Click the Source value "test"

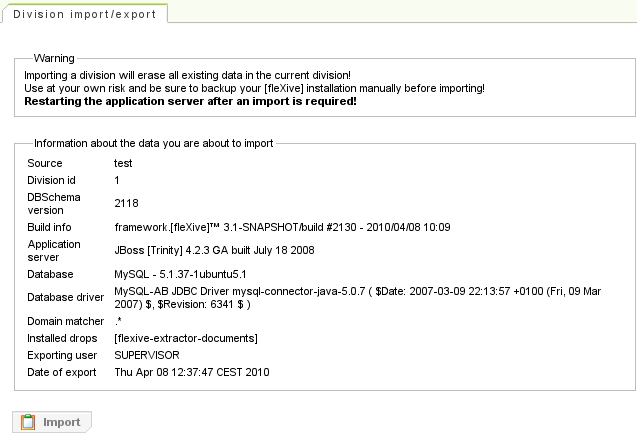[123, 163]
